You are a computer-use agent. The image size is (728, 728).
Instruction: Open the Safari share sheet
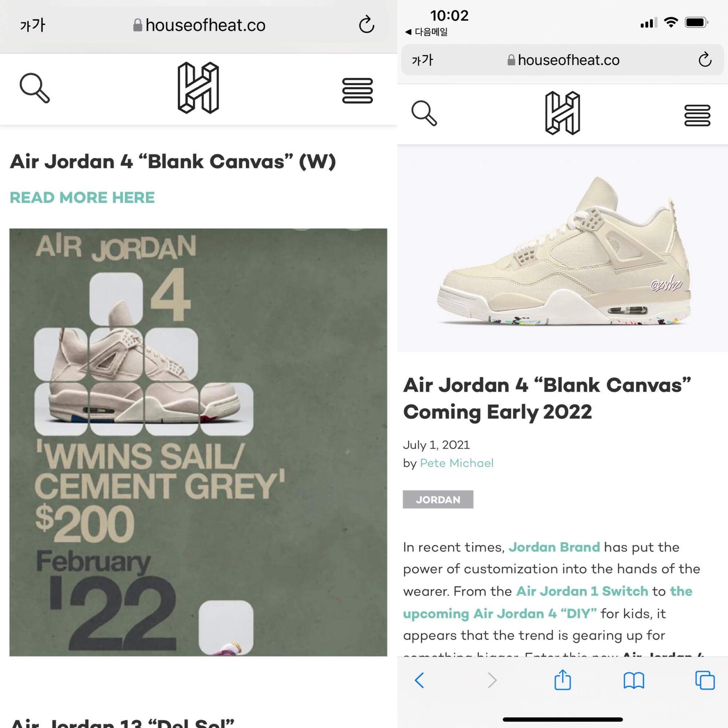tap(563, 679)
